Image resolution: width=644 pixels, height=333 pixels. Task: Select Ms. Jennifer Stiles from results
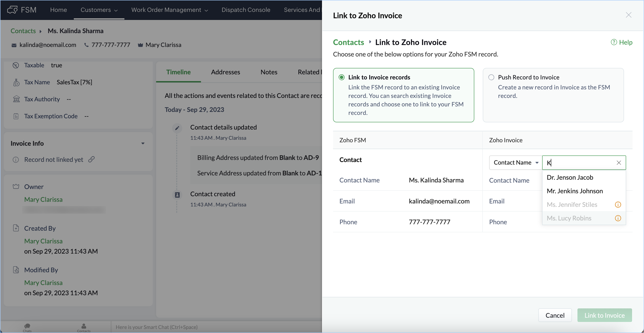[584, 205]
